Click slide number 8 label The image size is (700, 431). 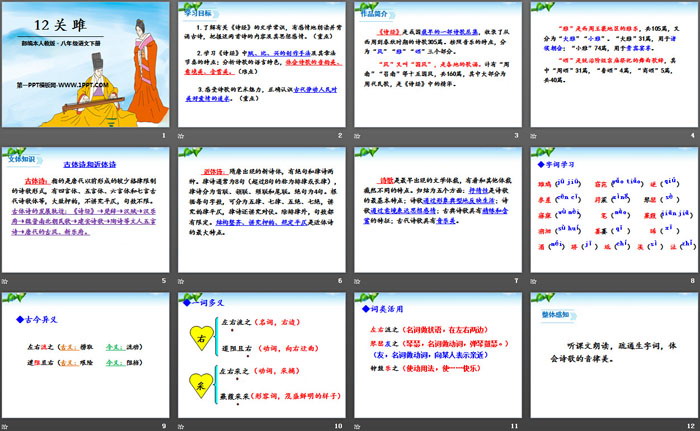click(693, 280)
